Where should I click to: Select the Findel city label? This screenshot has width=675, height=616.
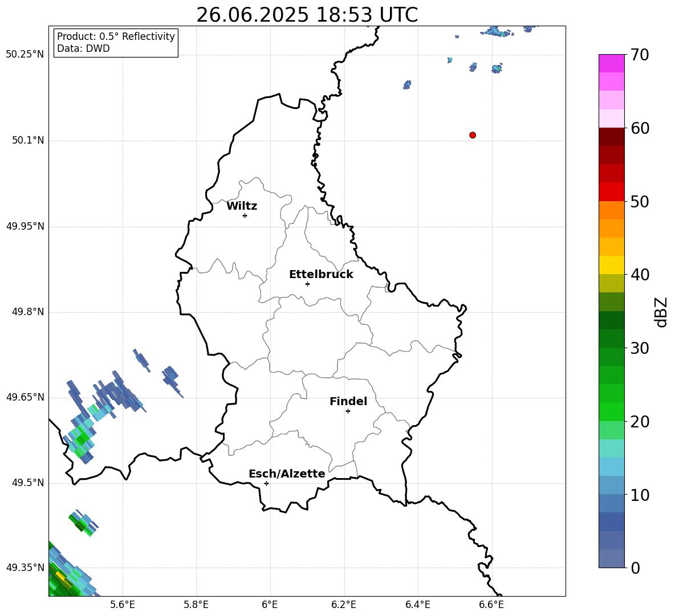(x=348, y=401)
